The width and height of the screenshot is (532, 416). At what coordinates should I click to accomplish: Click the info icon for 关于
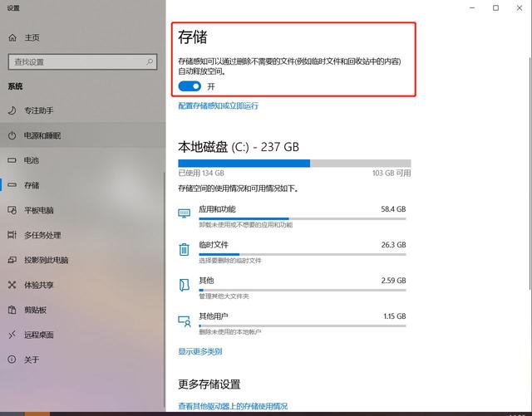12,360
